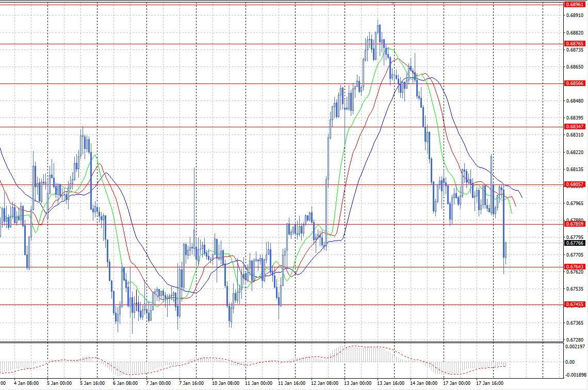Click the gray chart shift triangle at top edge

(x=394, y=4)
